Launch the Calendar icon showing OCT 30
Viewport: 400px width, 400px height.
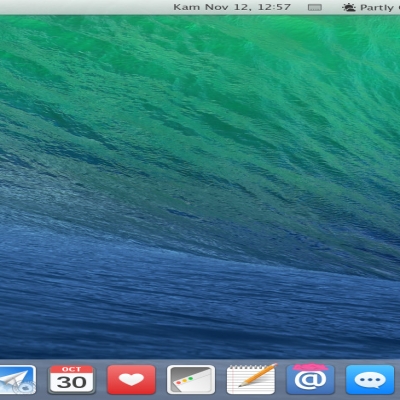pyautogui.click(x=71, y=380)
